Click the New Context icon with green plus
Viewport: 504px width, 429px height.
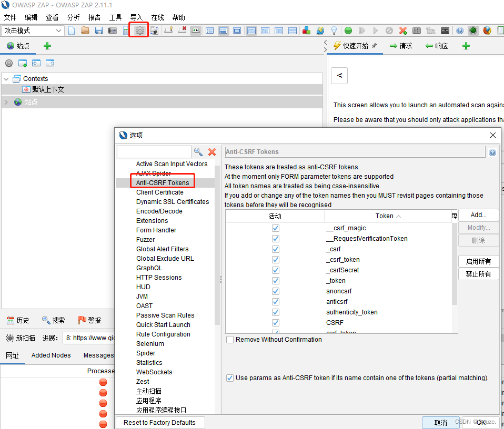23,63
